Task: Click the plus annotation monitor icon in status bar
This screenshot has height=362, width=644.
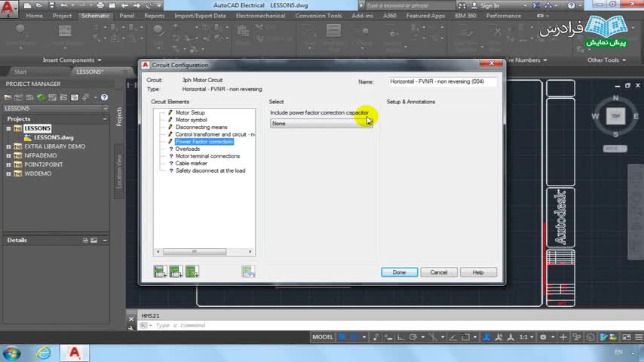Action: pos(563,337)
